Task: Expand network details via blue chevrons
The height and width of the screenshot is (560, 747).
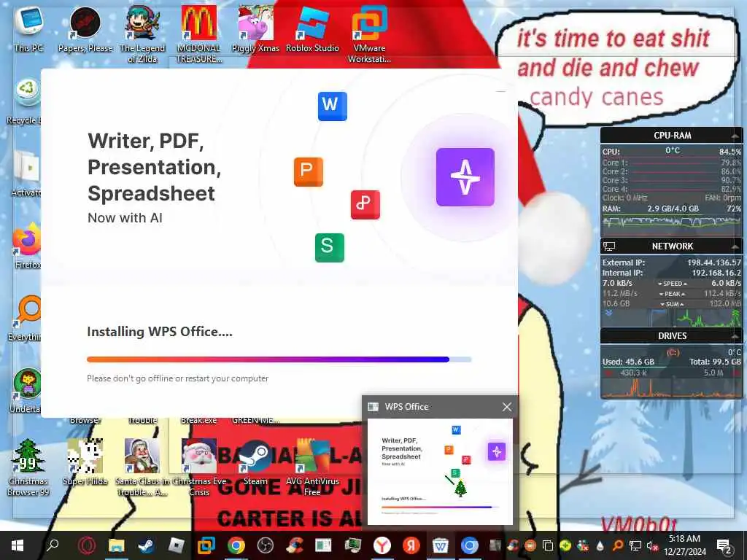Action: [608, 314]
